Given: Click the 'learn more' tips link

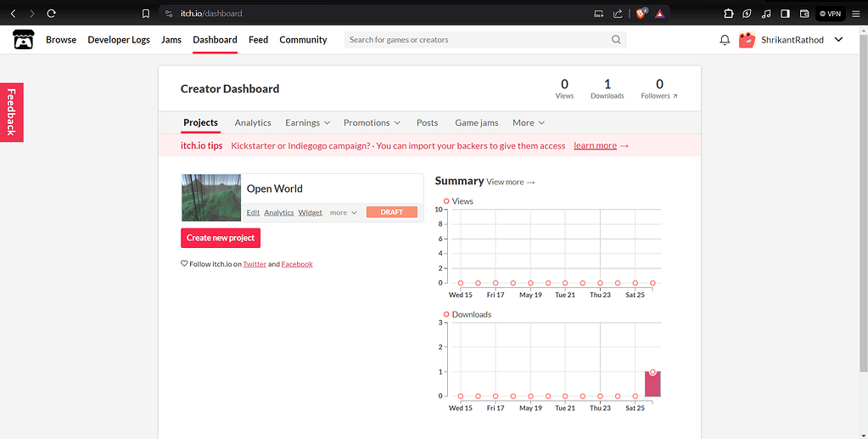Looking at the screenshot, I should (x=595, y=145).
